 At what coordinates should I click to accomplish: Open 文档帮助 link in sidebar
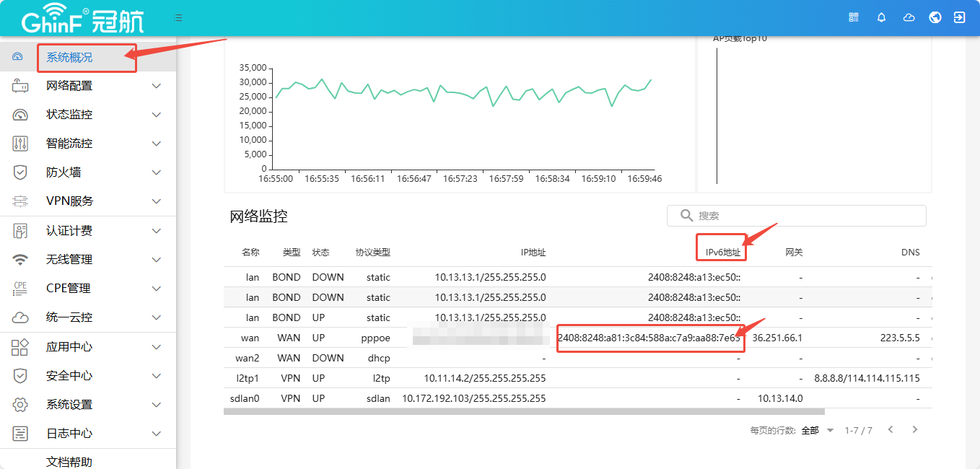point(69,462)
